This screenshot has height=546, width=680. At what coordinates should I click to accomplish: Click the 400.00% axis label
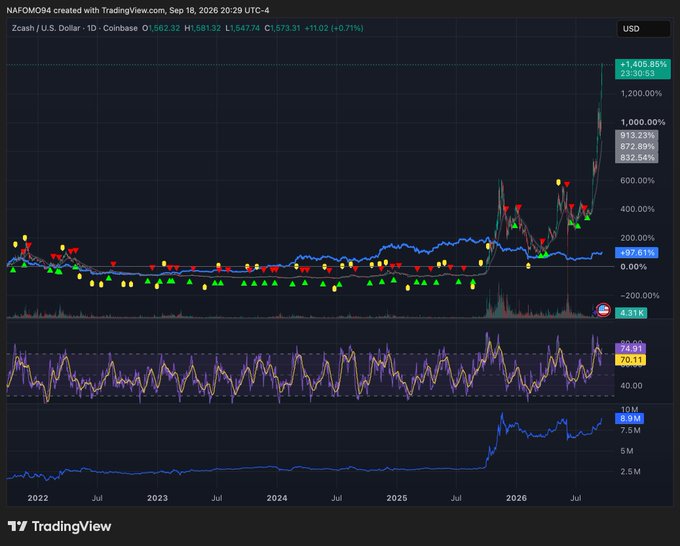638,209
